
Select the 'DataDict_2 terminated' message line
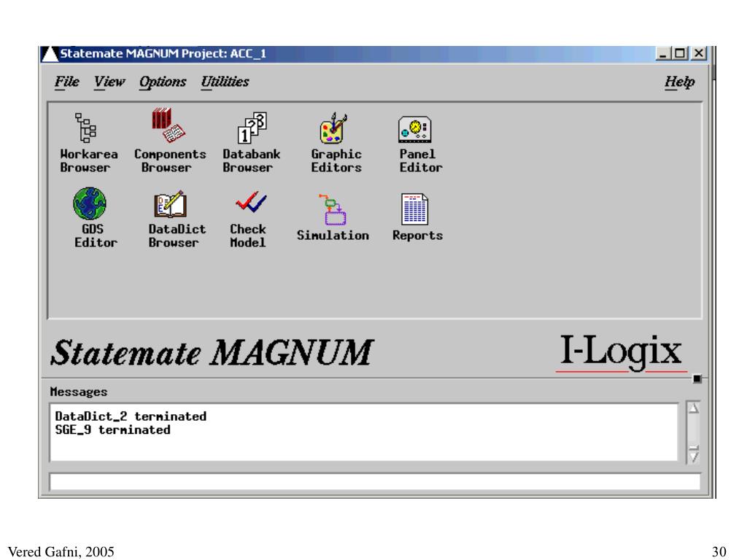(131, 416)
